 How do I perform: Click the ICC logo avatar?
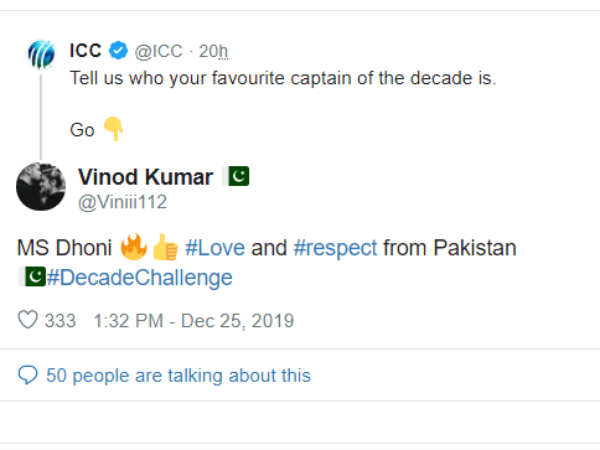[x=40, y=55]
